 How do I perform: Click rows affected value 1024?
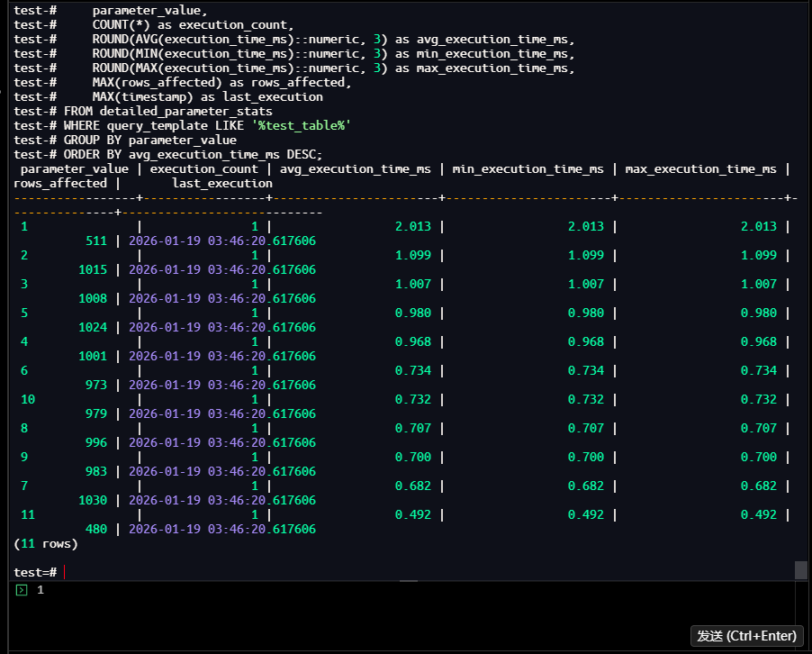(x=93, y=328)
